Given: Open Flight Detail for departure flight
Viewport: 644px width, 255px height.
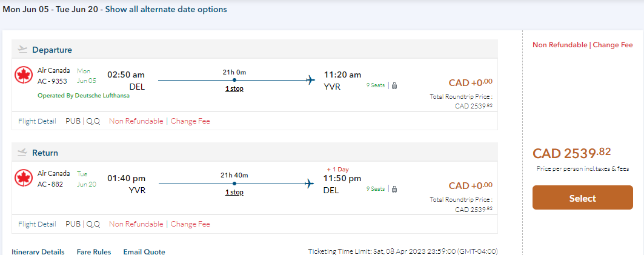Looking at the screenshot, I should (x=37, y=121).
